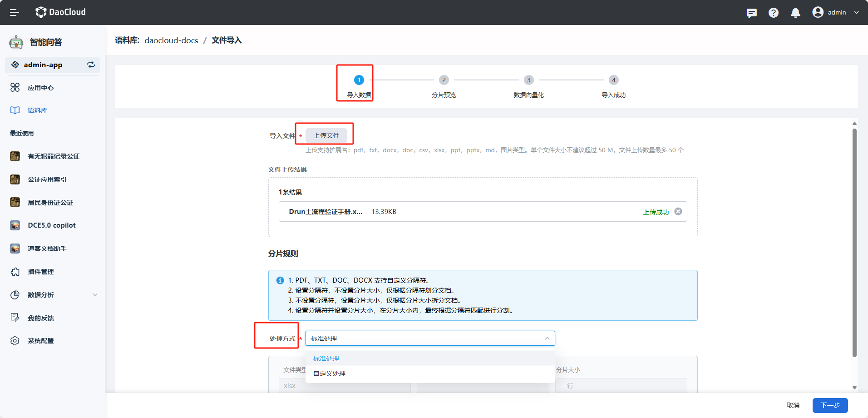Open the daocloud-docs breadcrumb link

coord(171,40)
